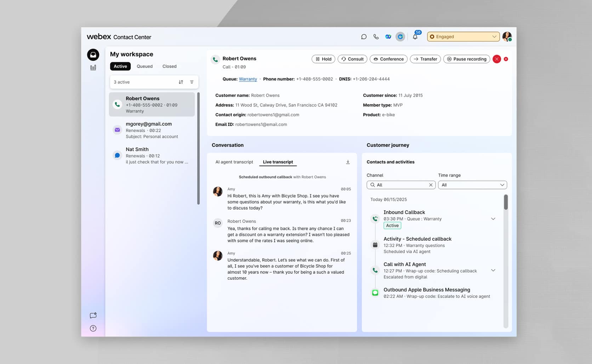Expand the Inbound Callback entry
This screenshot has width=592, height=364.
(493, 219)
